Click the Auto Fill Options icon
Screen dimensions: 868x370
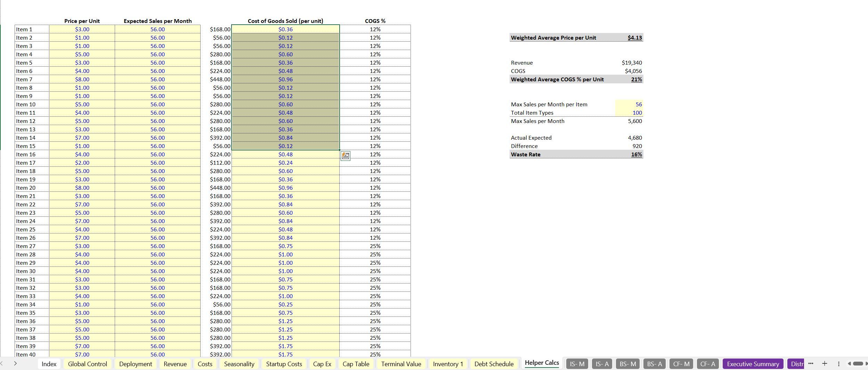pyautogui.click(x=346, y=156)
